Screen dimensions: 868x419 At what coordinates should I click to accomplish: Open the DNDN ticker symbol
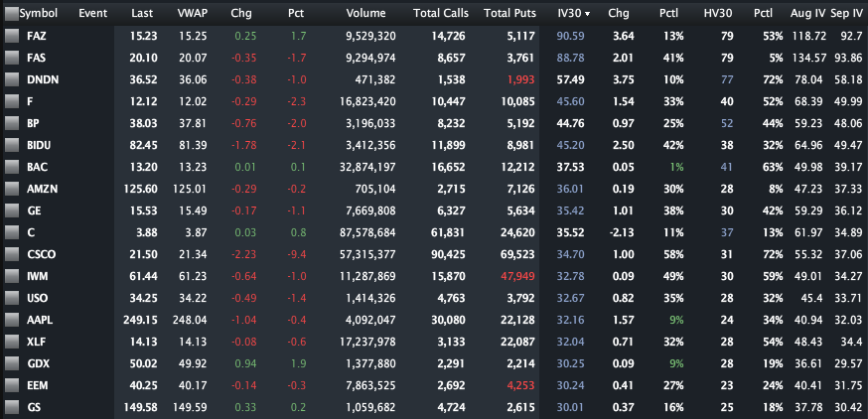(x=43, y=79)
